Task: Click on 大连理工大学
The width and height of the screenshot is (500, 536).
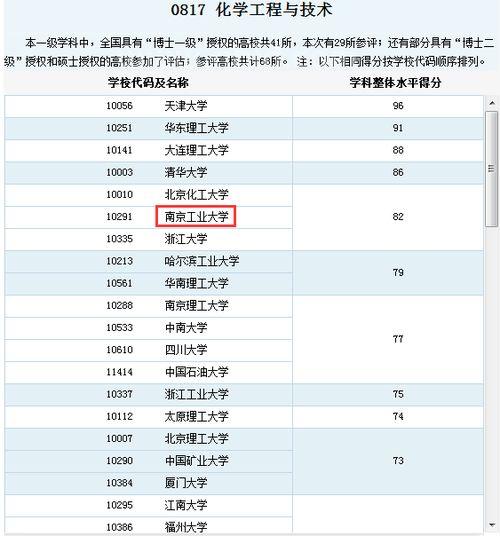Action: (x=196, y=150)
